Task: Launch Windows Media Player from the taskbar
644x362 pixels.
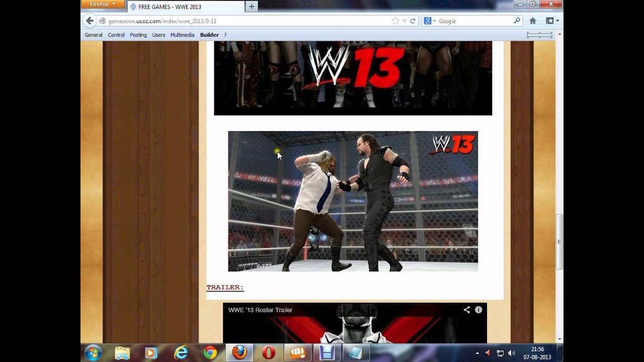Action: 151,353
